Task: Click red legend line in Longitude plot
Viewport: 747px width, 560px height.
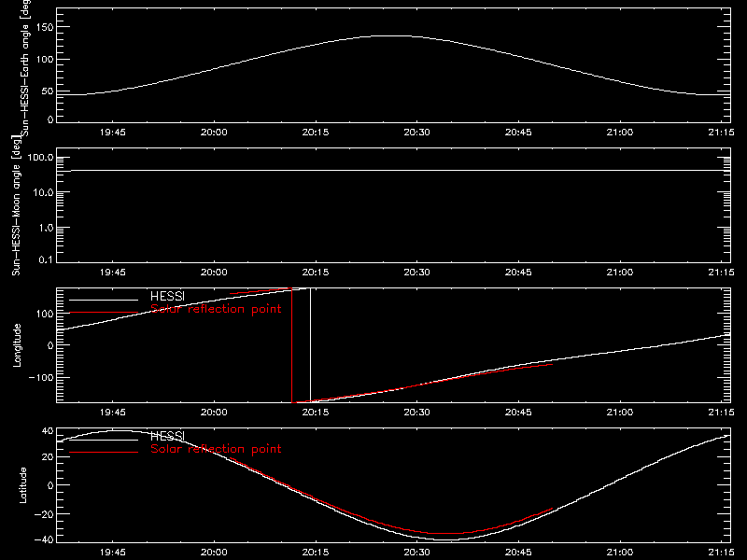Action: point(104,313)
